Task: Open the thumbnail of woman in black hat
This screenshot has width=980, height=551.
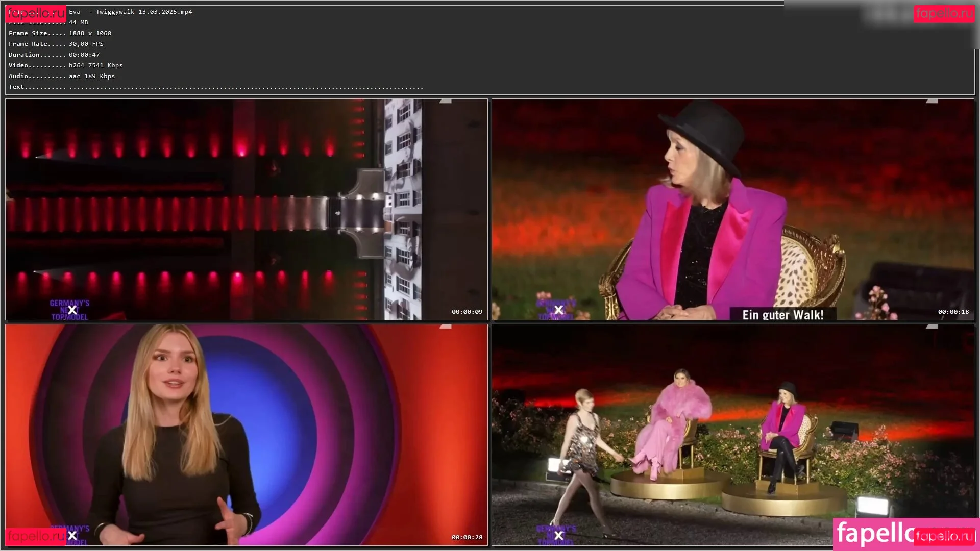Action: [x=732, y=209]
